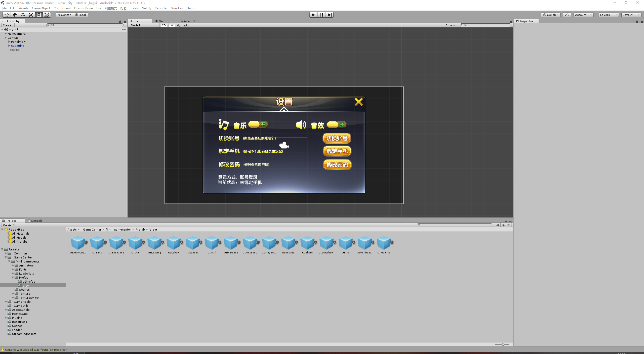Select the Move tool
644x354 pixels.
click(x=15, y=15)
